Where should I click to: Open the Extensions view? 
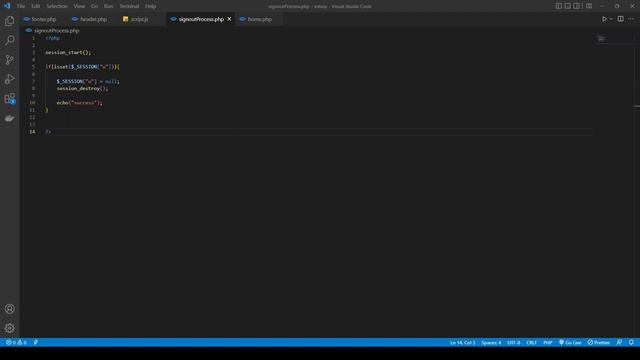pos(9,98)
